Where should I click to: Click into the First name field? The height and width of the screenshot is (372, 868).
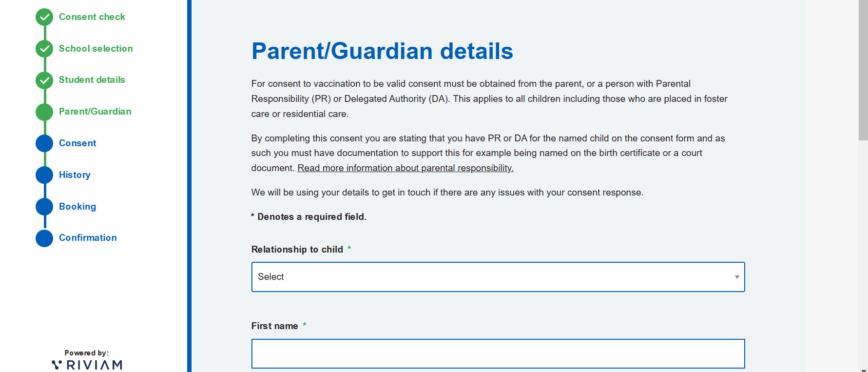coord(498,354)
